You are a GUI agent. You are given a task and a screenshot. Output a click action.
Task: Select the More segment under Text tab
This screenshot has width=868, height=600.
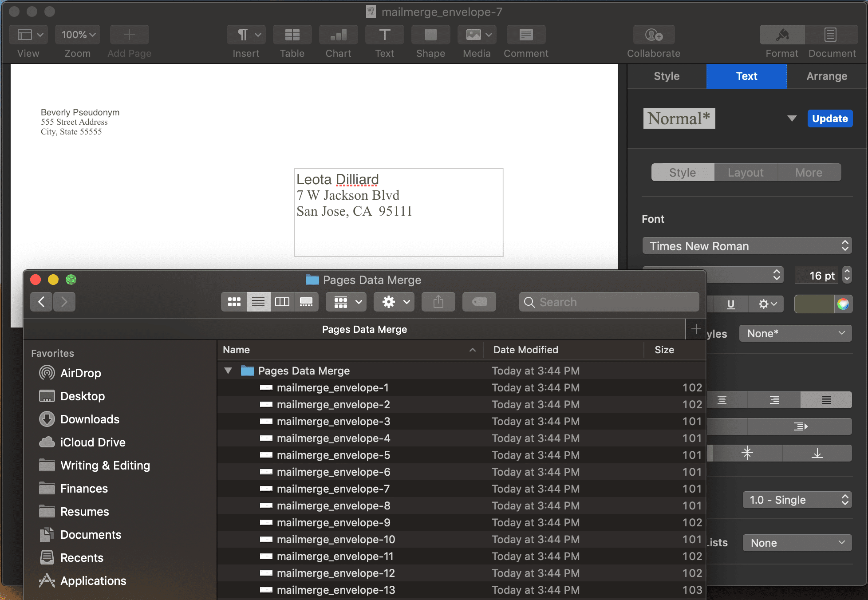pyautogui.click(x=809, y=173)
